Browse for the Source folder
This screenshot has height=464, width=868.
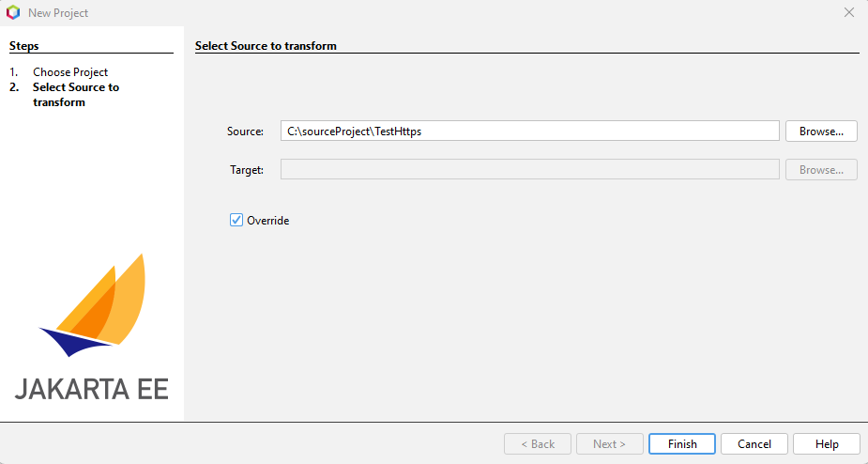point(821,131)
